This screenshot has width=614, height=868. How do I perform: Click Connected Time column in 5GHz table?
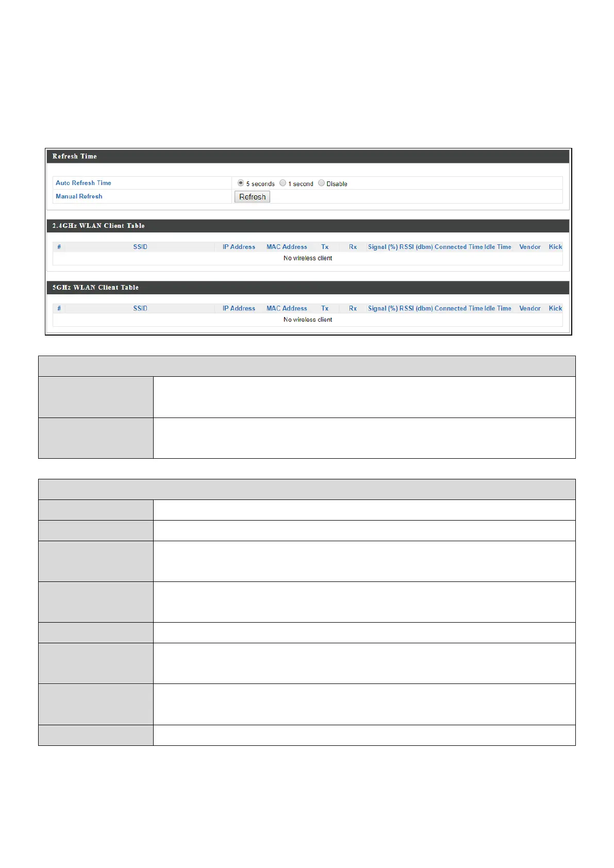[459, 308]
